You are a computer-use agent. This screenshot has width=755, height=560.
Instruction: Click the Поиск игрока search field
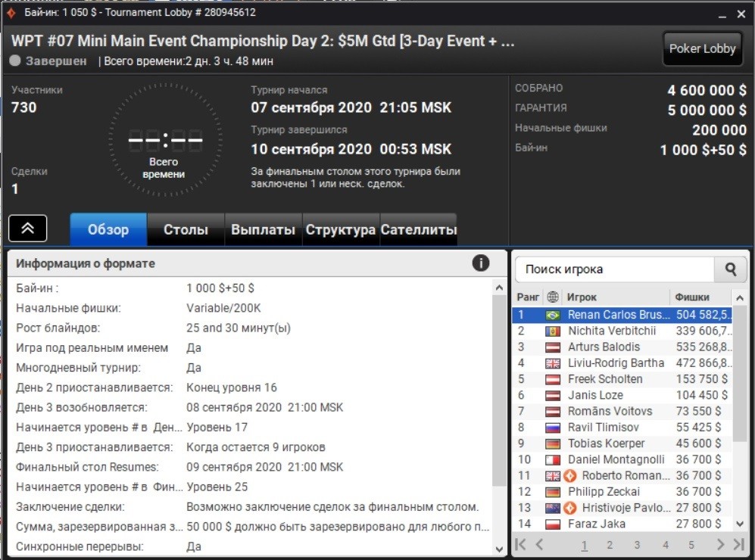[x=615, y=269]
